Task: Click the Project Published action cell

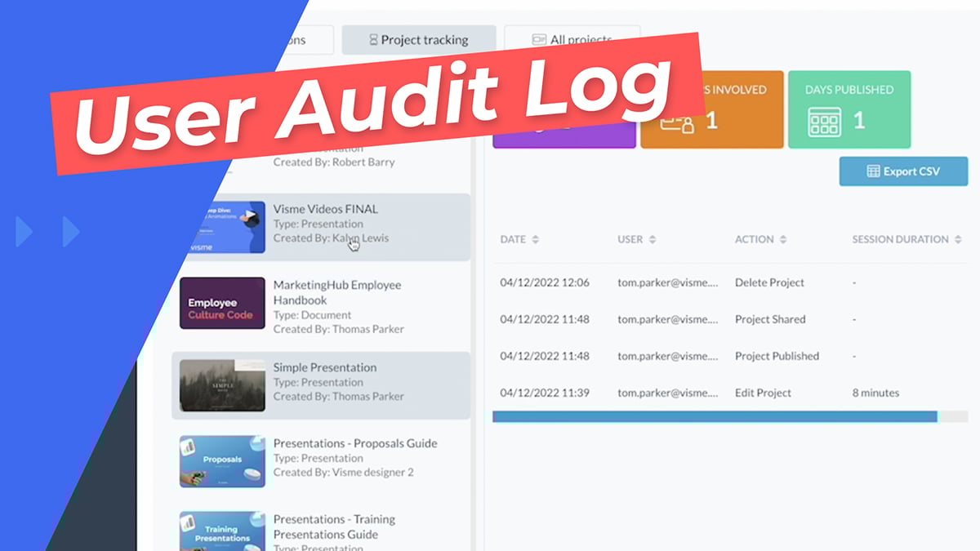Action: click(777, 356)
